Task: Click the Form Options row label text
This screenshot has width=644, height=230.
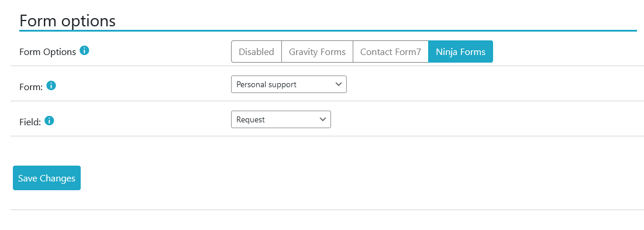Action: coord(47,52)
